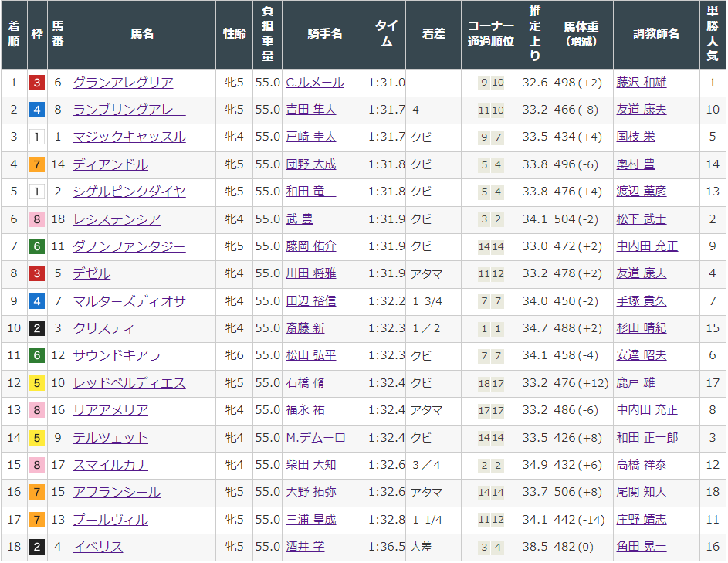Open jockey 田辺 裕信 profile

coord(310,301)
